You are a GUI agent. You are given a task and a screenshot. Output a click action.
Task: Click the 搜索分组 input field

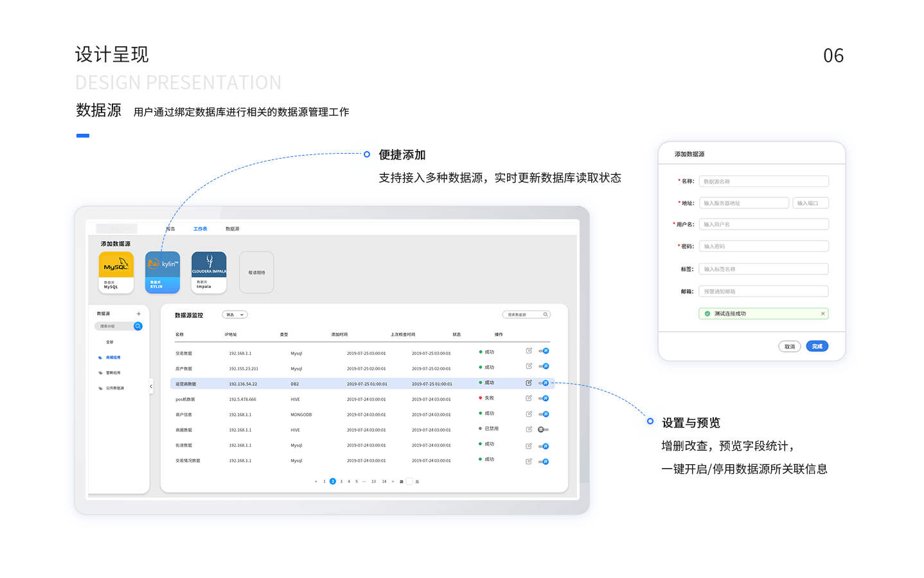[114, 326]
